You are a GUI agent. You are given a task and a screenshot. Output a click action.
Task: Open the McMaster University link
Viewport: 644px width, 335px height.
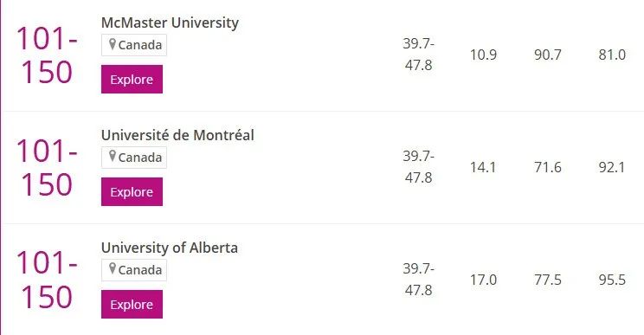pyautogui.click(x=170, y=23)
